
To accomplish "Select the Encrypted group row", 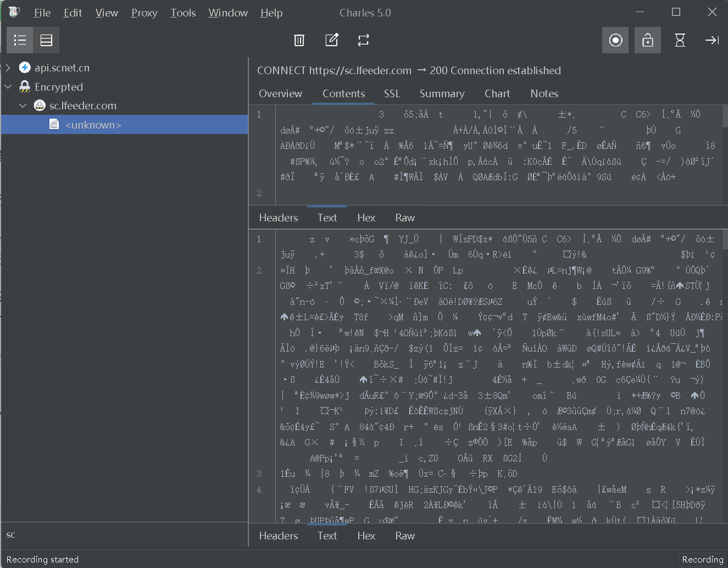I will tap(125, 87).
